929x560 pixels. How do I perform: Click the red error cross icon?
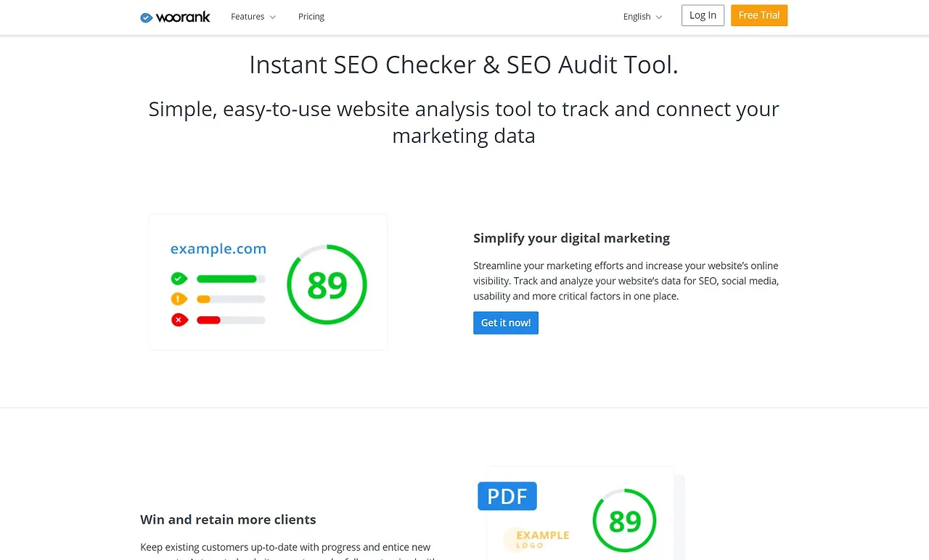[179, 319]
